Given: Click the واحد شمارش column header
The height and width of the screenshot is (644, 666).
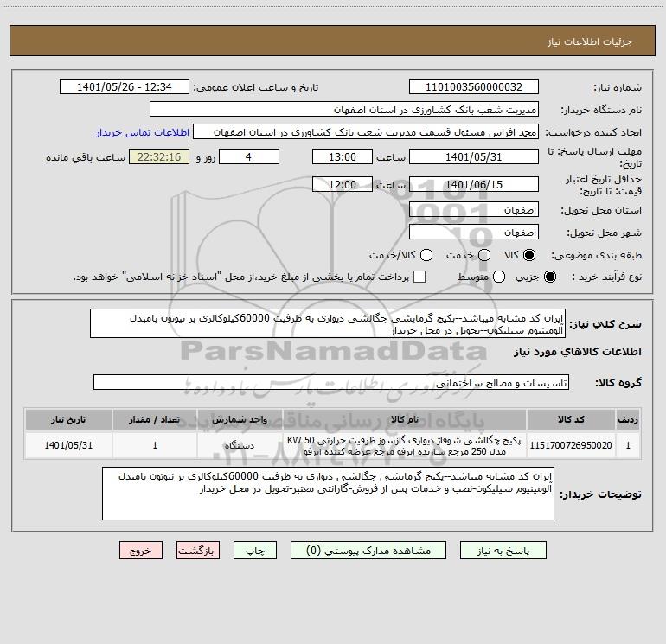Looking at the screenshot, I should pyautogui.click(x=240, y=419).
